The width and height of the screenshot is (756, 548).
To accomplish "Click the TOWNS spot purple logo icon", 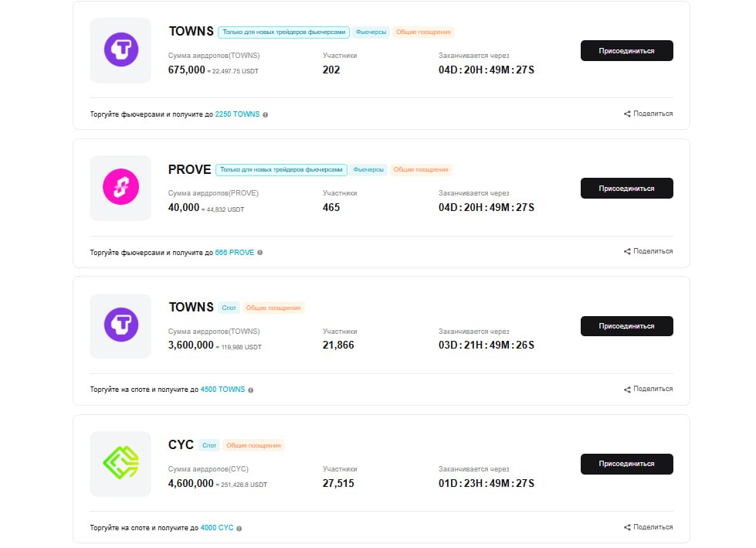I will click(x=120, y=325).
